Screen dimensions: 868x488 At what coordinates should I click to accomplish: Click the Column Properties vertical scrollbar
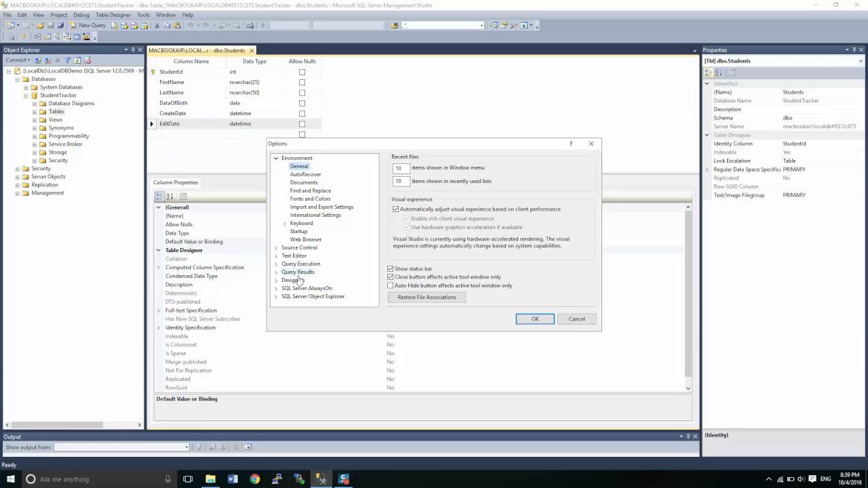tap(688, 298)
